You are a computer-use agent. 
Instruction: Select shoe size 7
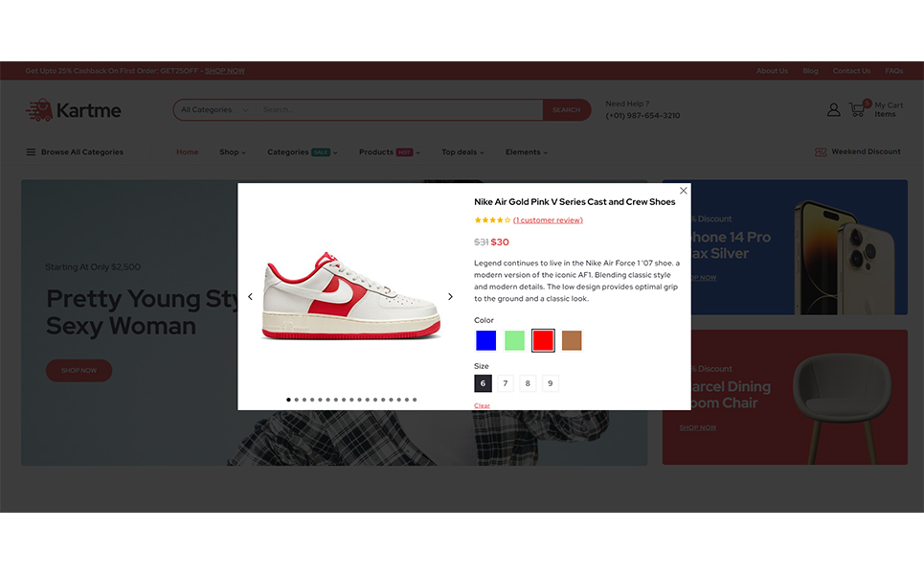505,383
